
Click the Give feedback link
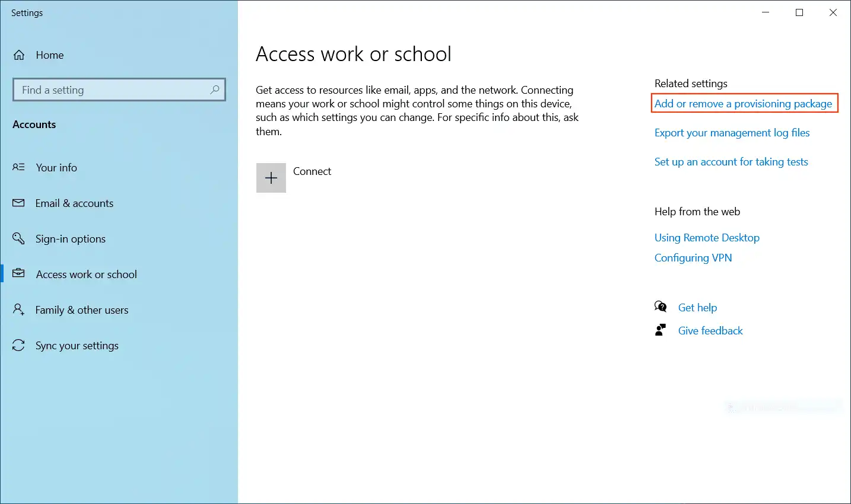[710, 331]
